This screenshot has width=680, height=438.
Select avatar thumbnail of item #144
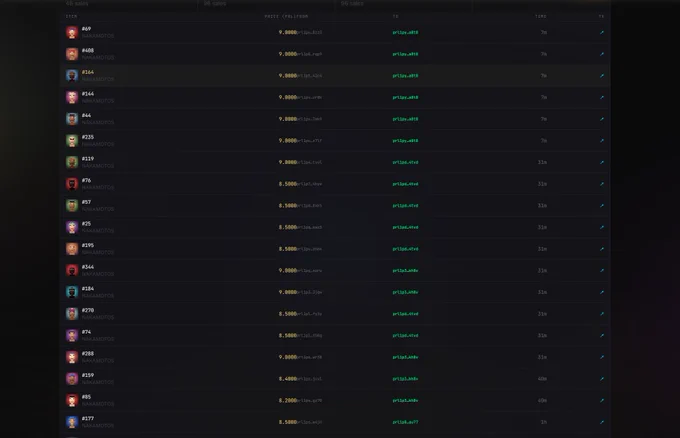click(72, 98)
